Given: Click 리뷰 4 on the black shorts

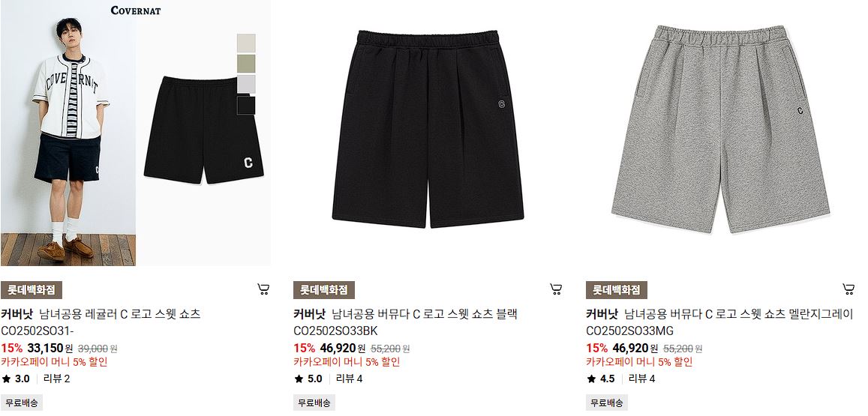Looking at the screenshot, I should tap(350, 379).
